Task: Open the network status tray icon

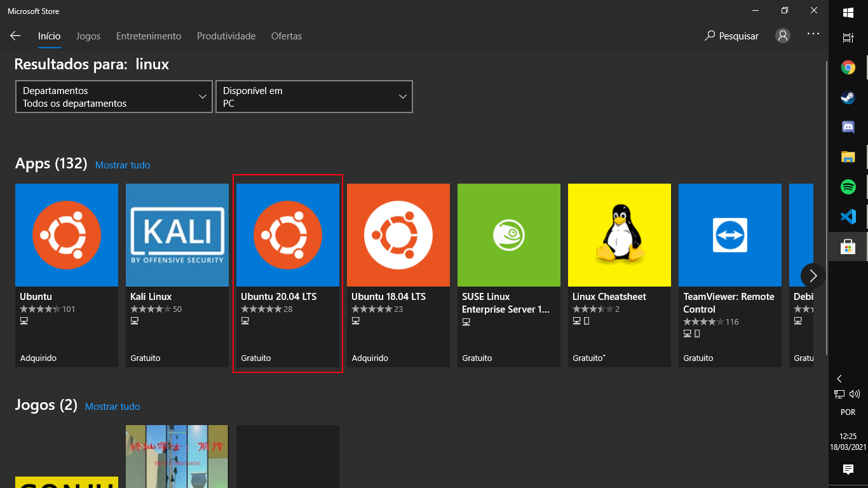Action: point(840,394)
